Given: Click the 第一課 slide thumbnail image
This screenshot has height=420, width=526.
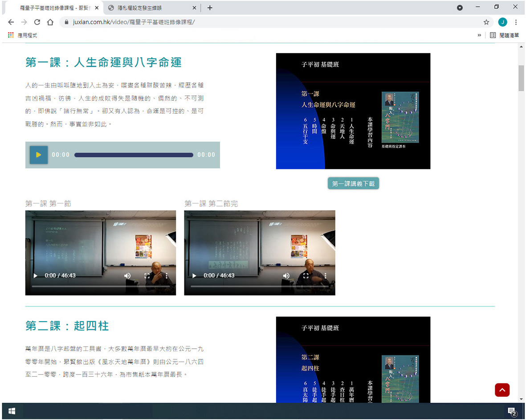Looking at the screenshot, I should coord(353,111).
